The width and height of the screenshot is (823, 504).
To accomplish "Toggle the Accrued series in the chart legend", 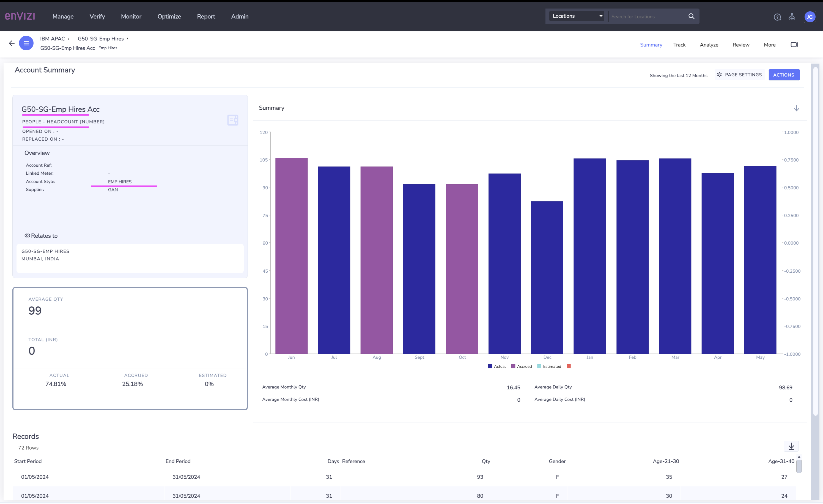I will [x=522, y=366].
